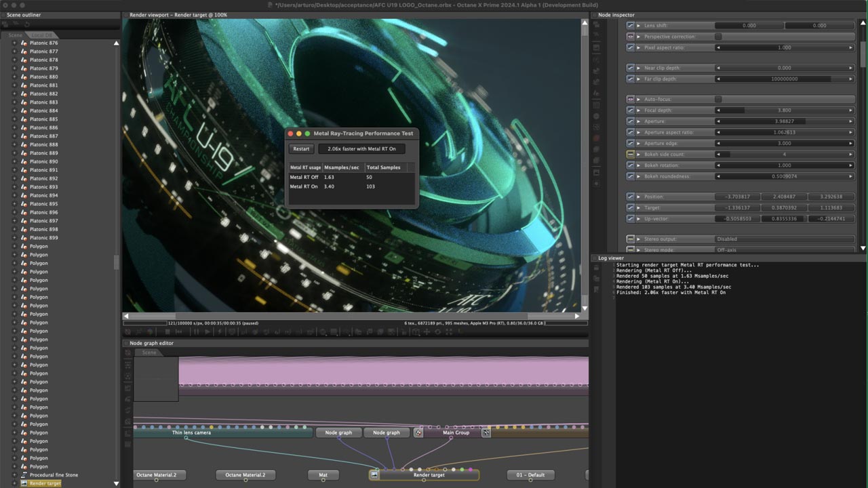Expand the Platonic 890 tree item
Image resolution: width=868 pixels, height=488 pixels.
point(14,161)
